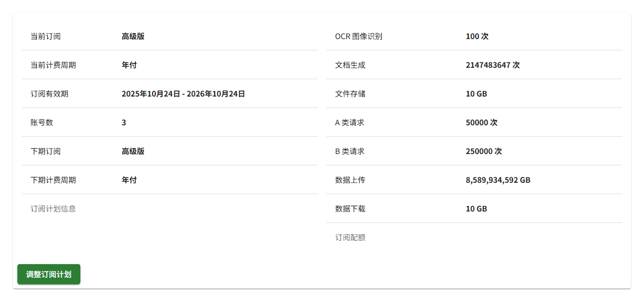Click the 高级版 value beside 当前订阅
Screen dimensions: 644x301
click(x=133, y=36)
